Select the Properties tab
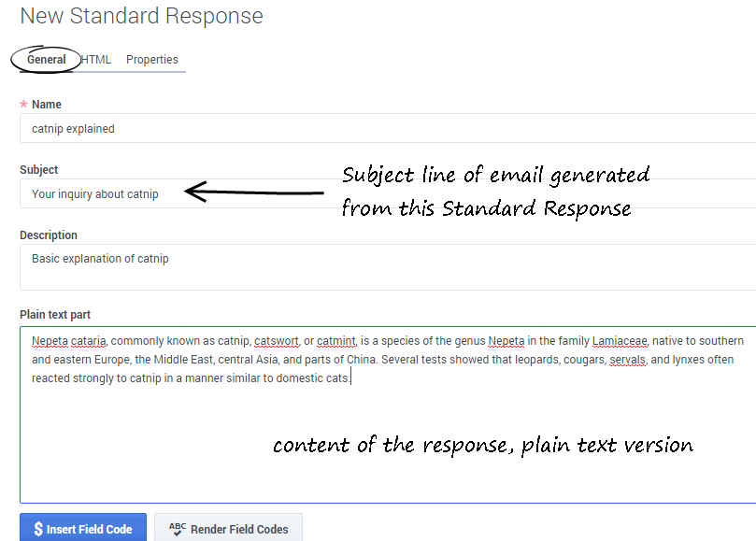 pyautogui.click(x=152, y=60)
